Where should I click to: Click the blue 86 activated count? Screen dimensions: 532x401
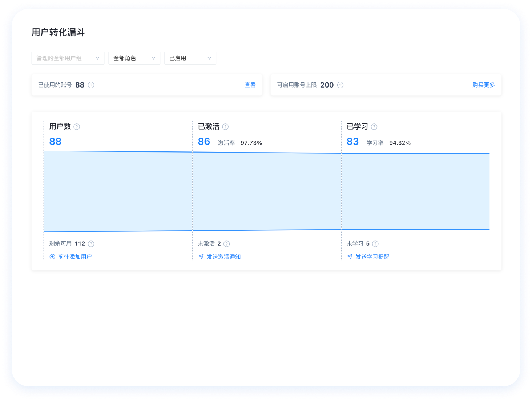click(x=204, y=141)
